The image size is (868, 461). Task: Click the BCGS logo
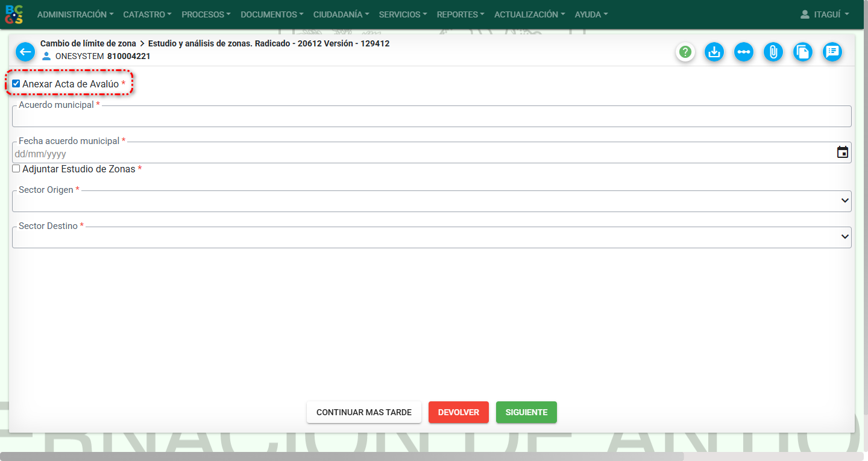tap(14, 14)
